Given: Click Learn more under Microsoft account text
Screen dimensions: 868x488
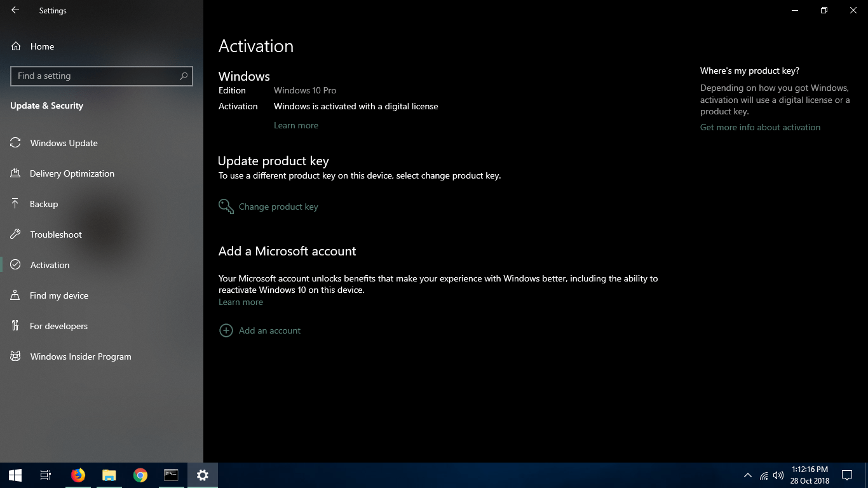Looking at the screenshot, I should (x=241, y=302).
